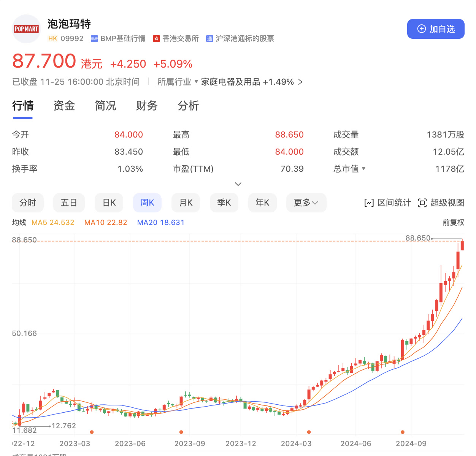Click the arrow after the industry percentage
Viewport: 476px width, 456px height.
point(300,82)
